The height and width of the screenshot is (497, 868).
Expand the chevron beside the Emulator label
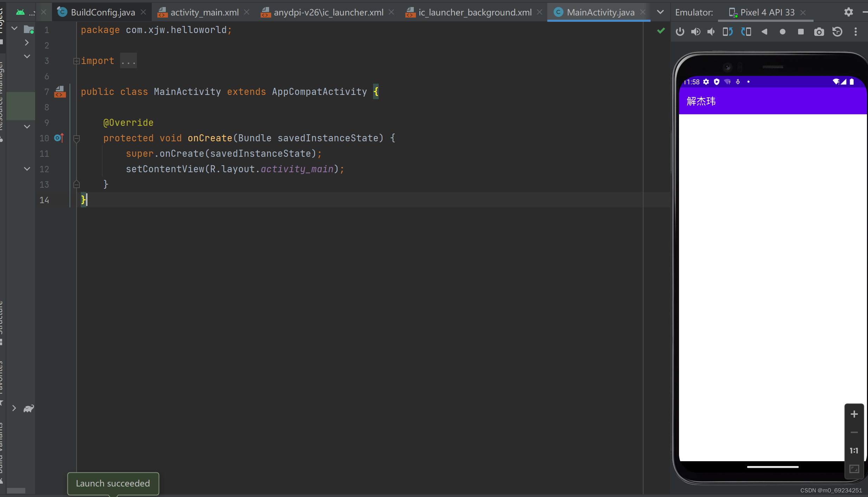click(x=660, y=12)
